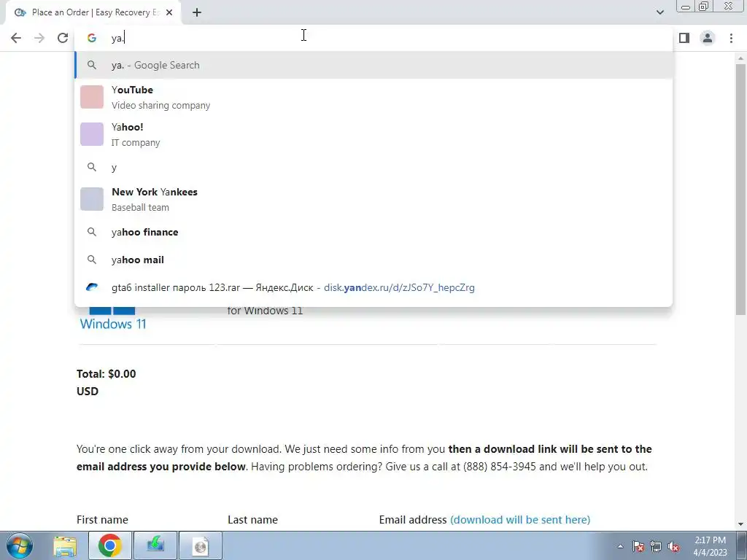Image resolution: width=747 pixels, height=560 pixels.
Task: Click the taskbar clock 2:17 PM
Action: click(x=710, y=540)
